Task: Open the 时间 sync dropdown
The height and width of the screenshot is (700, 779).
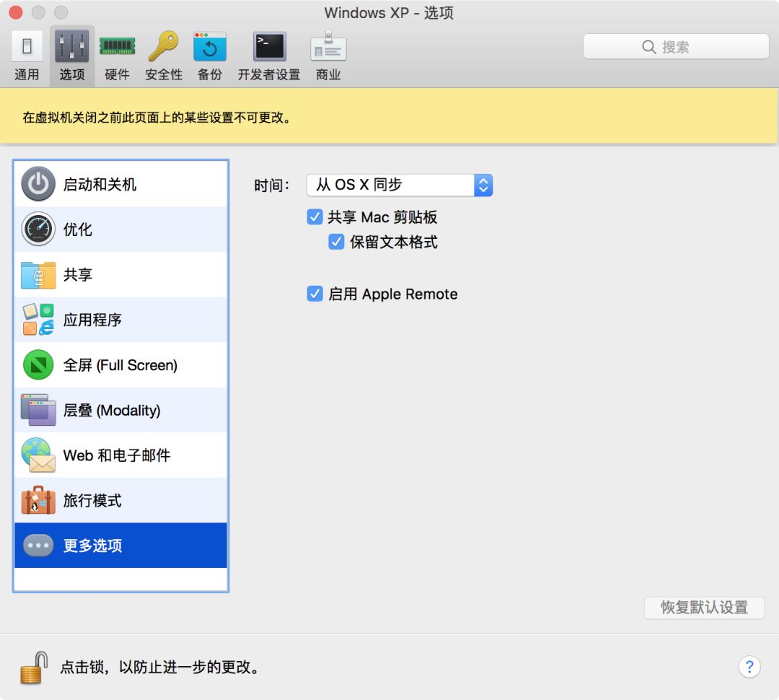Action: point(400,185)
